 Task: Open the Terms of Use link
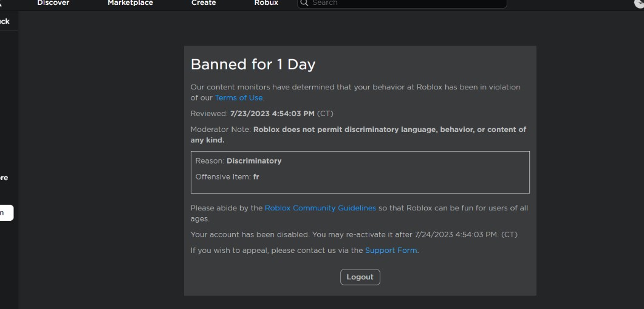[x=239, y=97]
